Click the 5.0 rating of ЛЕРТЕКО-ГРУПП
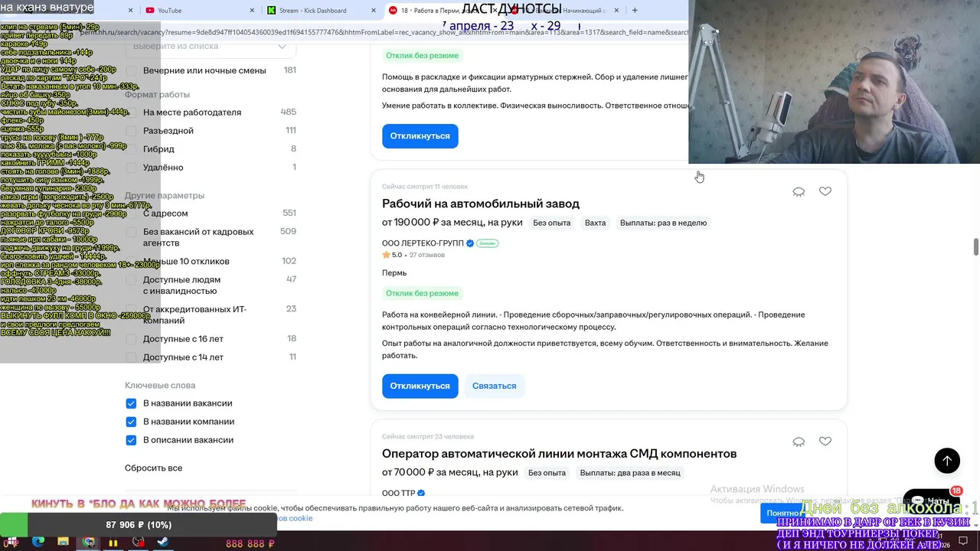This screenshot has height=551, width=980. point(392,255)
